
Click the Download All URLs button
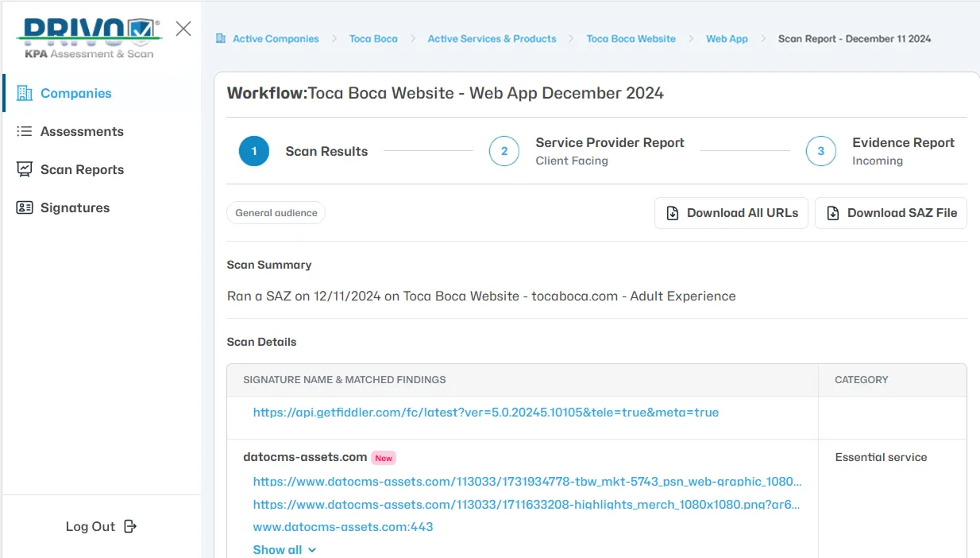[x=731, y=212]
